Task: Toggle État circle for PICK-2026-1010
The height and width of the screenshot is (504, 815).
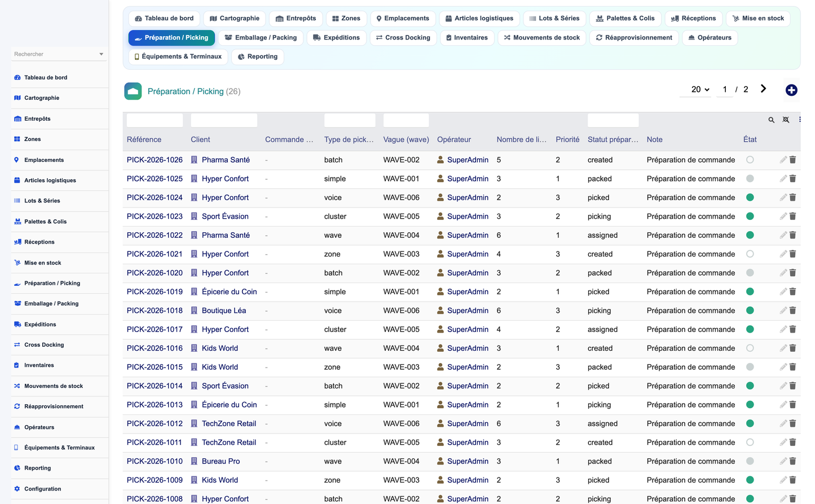Action: coord(750,461)
